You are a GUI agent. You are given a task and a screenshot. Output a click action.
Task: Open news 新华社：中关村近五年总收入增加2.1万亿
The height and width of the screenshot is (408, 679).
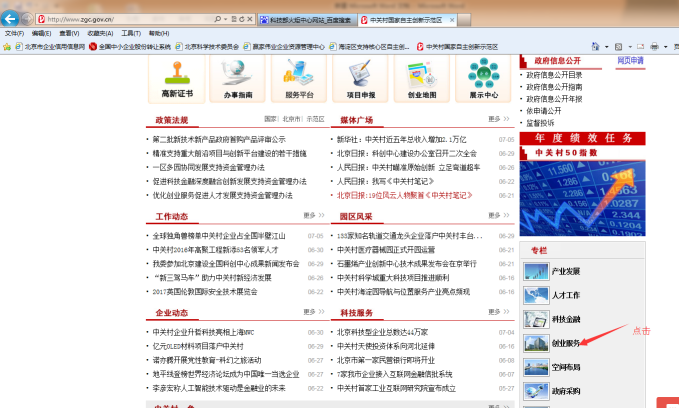[401, 139]
